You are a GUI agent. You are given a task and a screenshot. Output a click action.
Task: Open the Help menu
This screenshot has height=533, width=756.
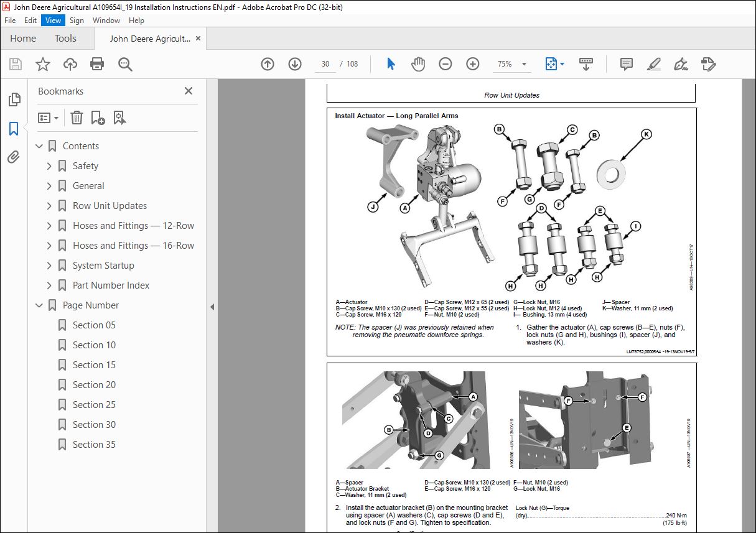[x=136, y=21]
